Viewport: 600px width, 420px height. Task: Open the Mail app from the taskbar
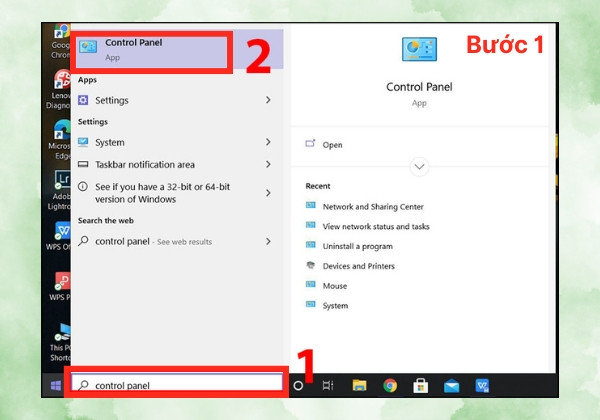(452, 386)
